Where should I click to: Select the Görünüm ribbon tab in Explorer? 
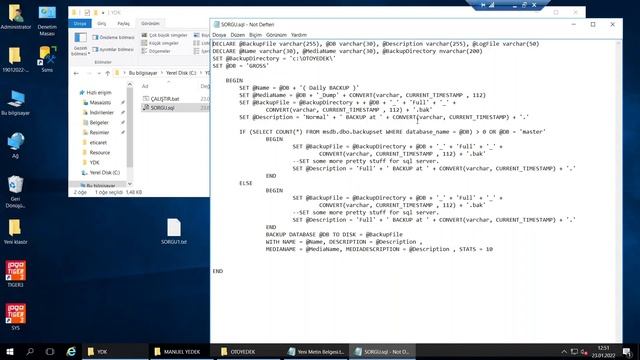click(150, 24)
